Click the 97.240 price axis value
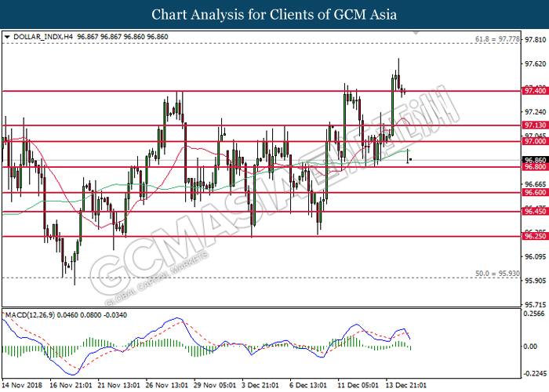Viewport: 549px width, 392px height. pyautogui.click(x=536, y=112)
